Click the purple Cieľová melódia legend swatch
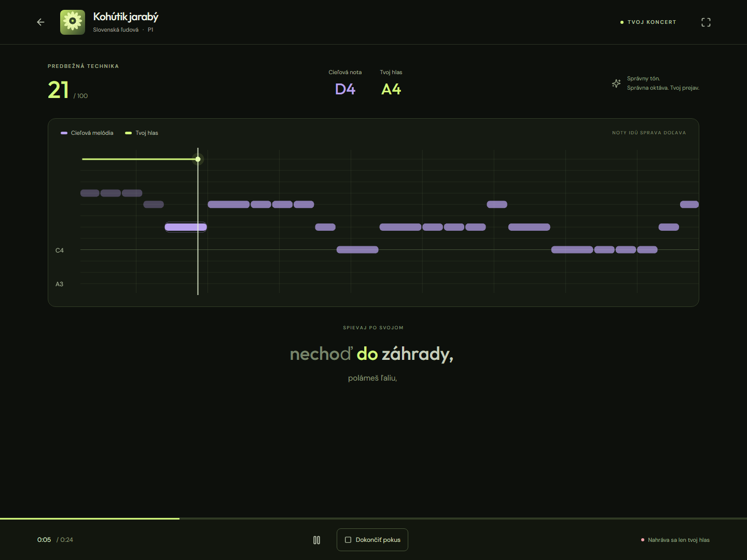This screenshot has width=747, height=560. [64, 133]
